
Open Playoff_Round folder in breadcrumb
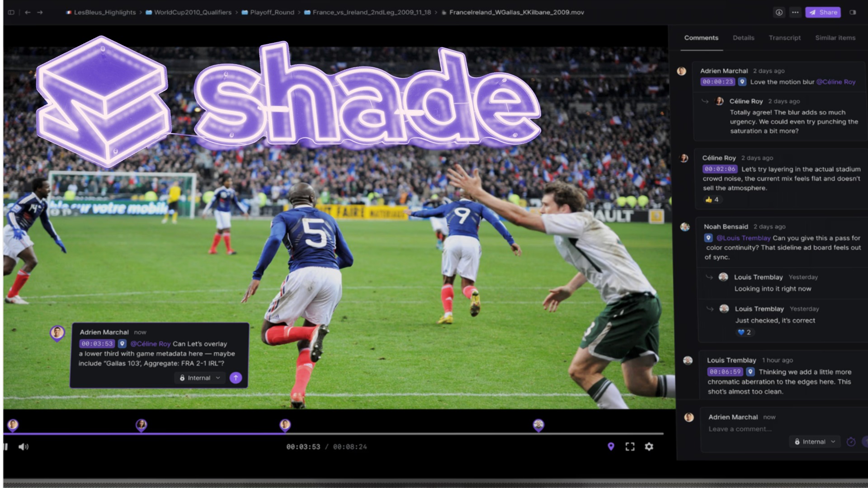pyautogui.click(x=272, y=13)
